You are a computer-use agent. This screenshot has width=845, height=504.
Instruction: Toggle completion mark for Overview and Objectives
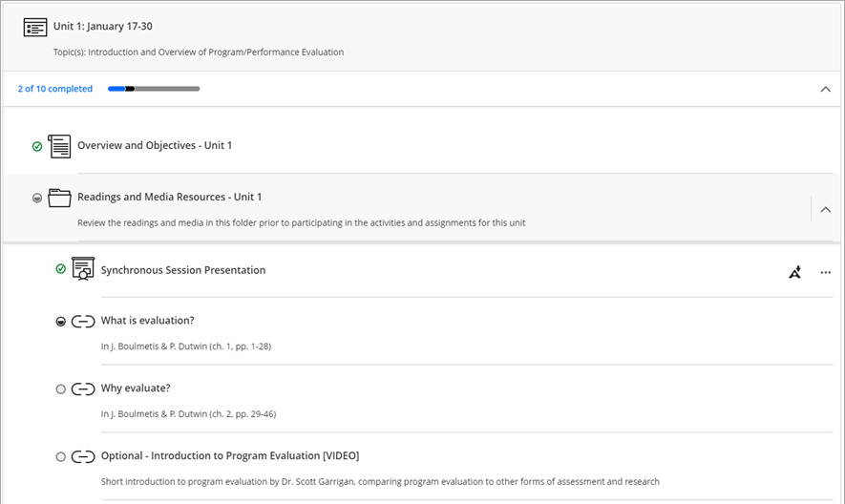point(37,146)
